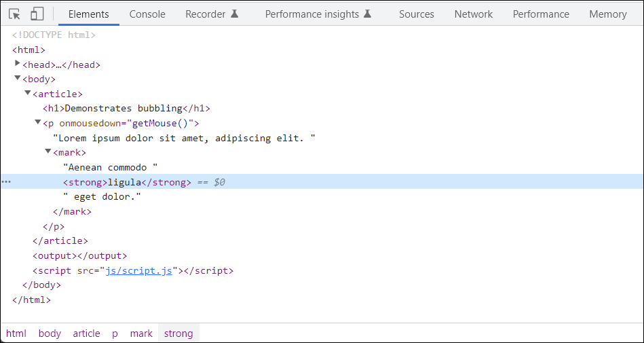Click the Recorder flask icon
The height and width of the screenshot is (343, 644).
pos(235,14)
